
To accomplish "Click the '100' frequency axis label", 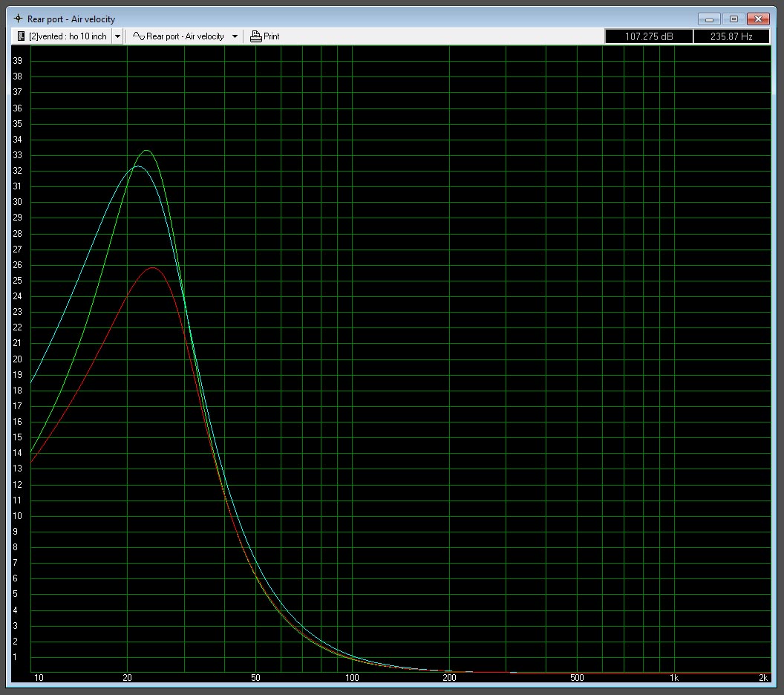I will [x=352, y=677].
